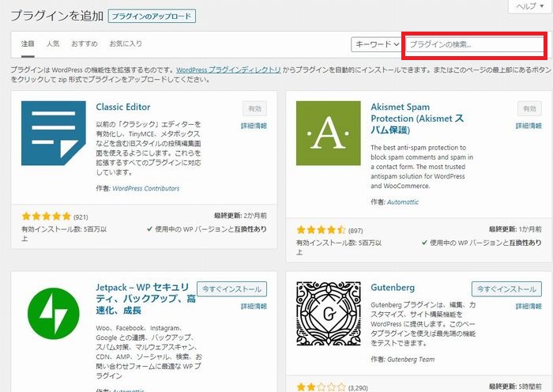Click 有効 button on Akismet card
The width and height of the screenshot is (553, 392).
529,109
